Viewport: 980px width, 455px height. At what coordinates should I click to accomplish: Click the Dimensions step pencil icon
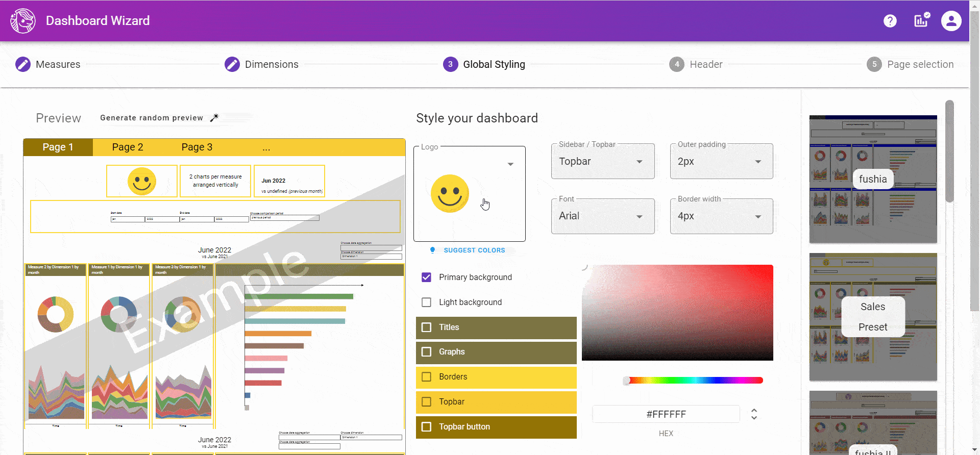click(232, 64)
